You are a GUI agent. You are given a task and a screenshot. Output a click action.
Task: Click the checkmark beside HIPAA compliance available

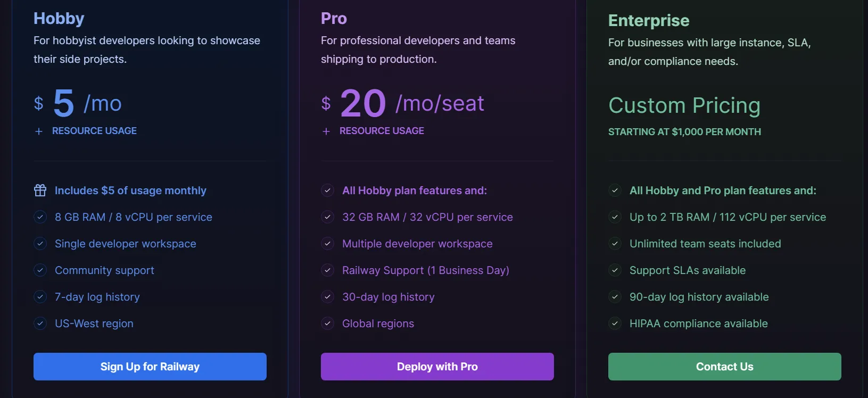(615, 324)
